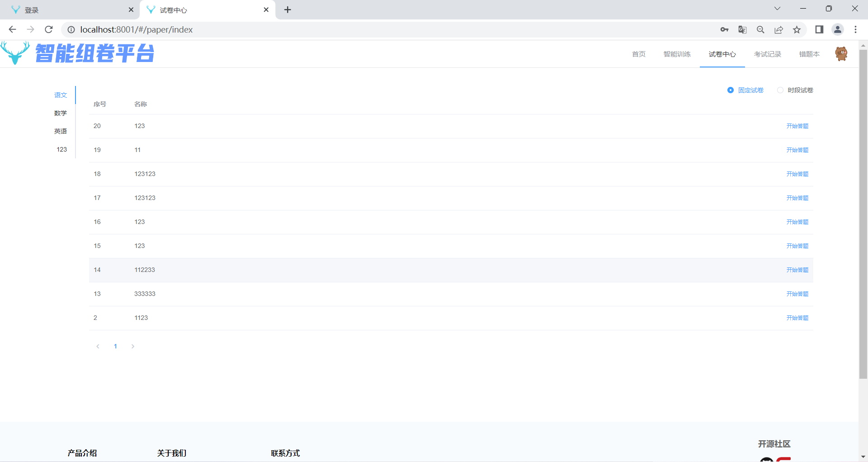Click 开始答题 for paper number 20

797,126
